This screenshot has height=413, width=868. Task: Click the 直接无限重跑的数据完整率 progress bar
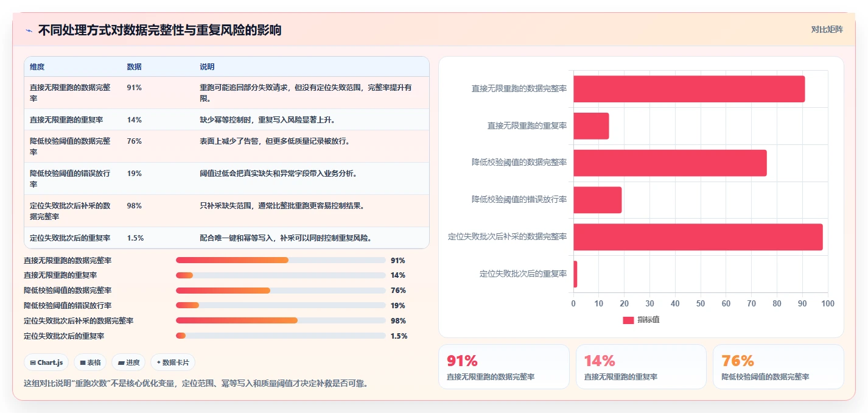point(281,260)
